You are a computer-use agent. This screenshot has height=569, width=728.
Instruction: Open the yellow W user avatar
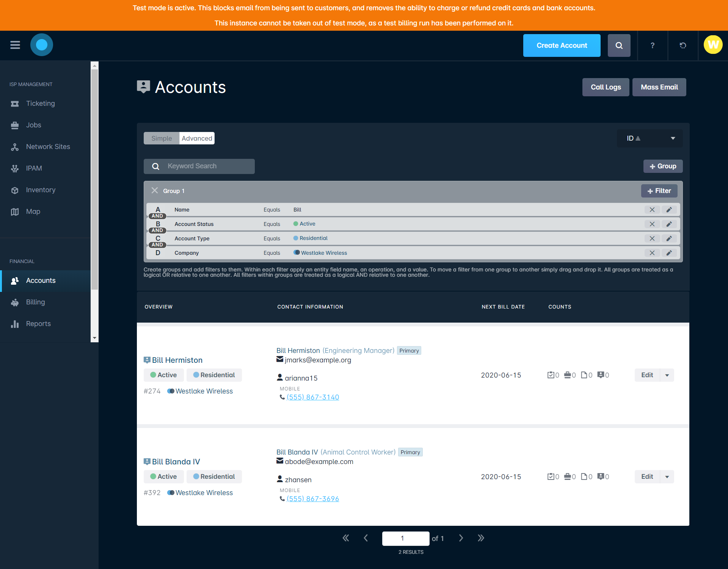pyautogui.click(x=713, y=45)
